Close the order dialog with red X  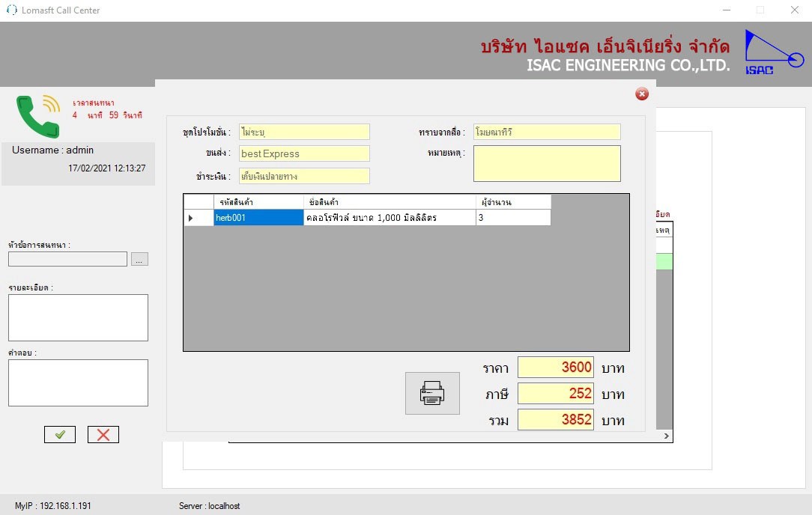[x=641, y=94]
